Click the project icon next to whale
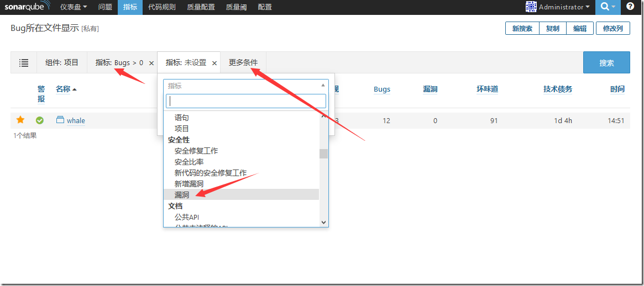 60,120
